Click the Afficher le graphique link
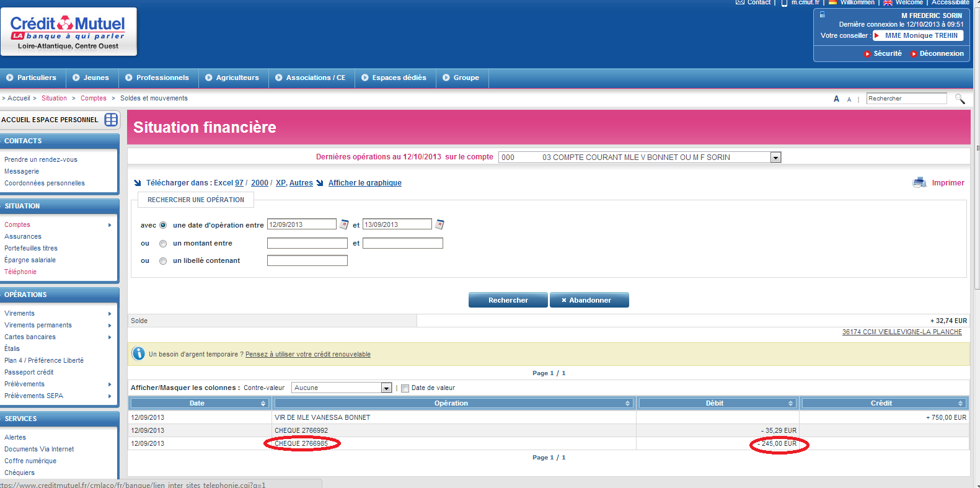 [x=364, y=183]
